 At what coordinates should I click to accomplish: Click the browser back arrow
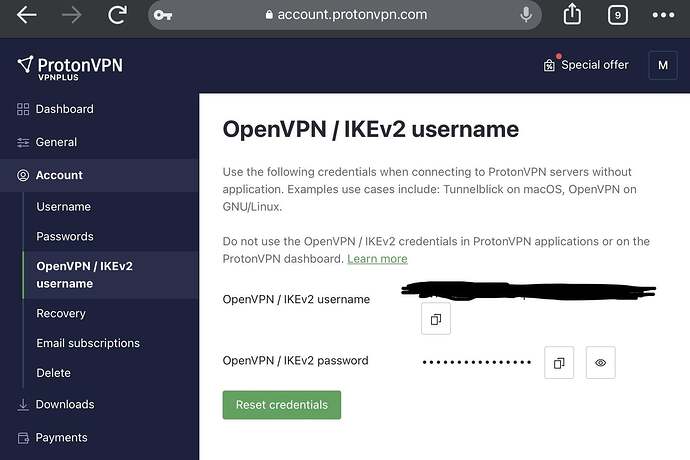click(x=27, y=15)
